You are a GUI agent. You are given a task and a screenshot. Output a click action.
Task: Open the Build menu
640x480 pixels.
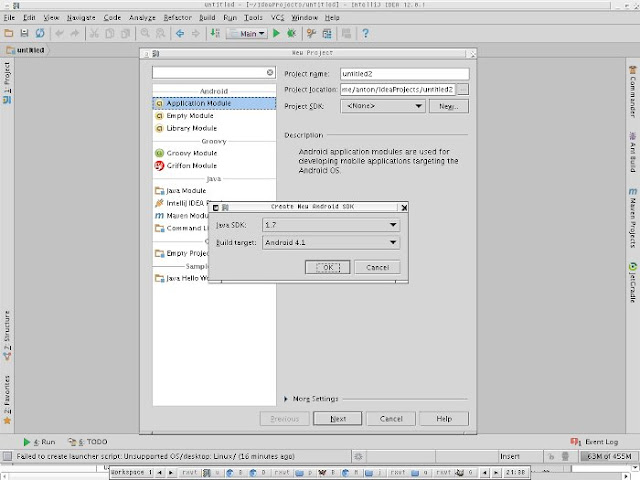(207, 18)
